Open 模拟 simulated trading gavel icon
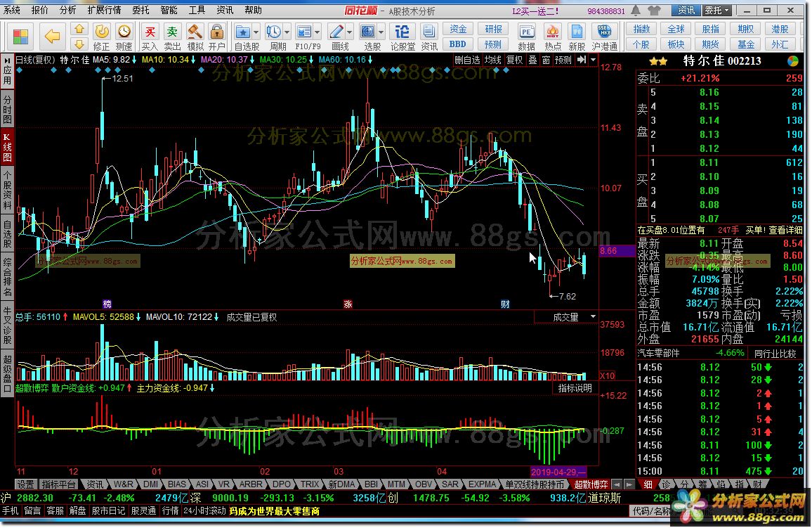Screen dimensions: 812x528 click(x=195, y=37)
